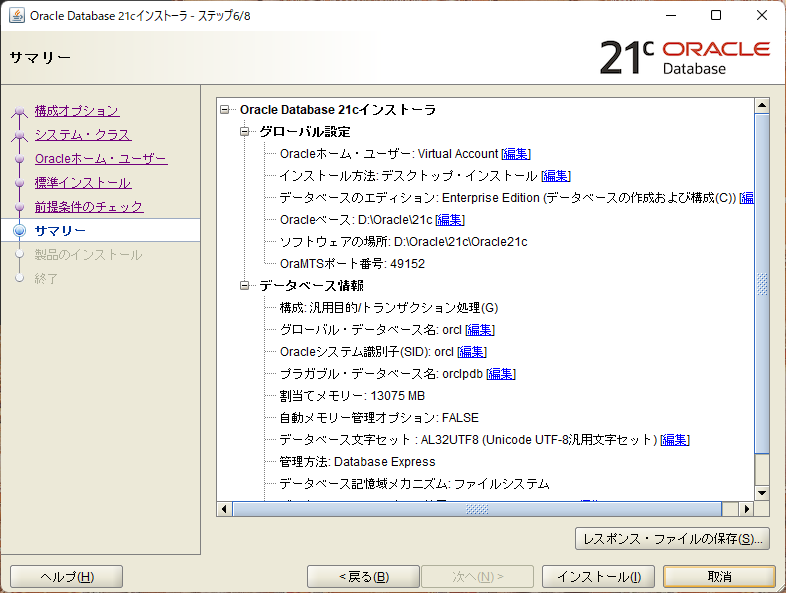Cancel the installer with 取消 button
786x593 pixels.
pos(719,577)
